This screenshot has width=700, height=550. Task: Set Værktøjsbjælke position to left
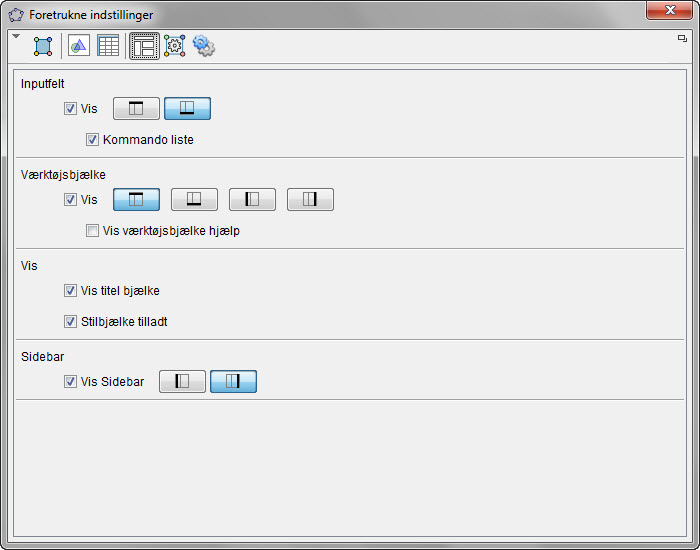pyautogui.click(x=252, y=200)
